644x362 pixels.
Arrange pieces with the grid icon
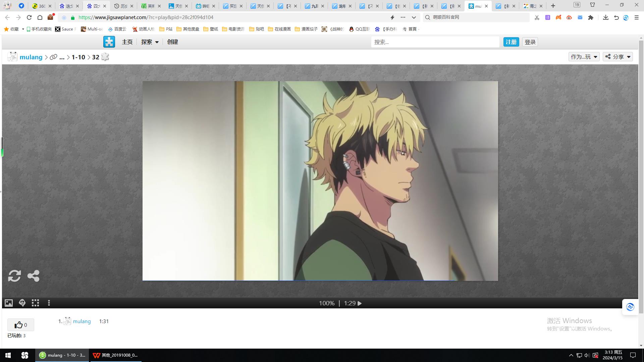[x=35, y=303]
